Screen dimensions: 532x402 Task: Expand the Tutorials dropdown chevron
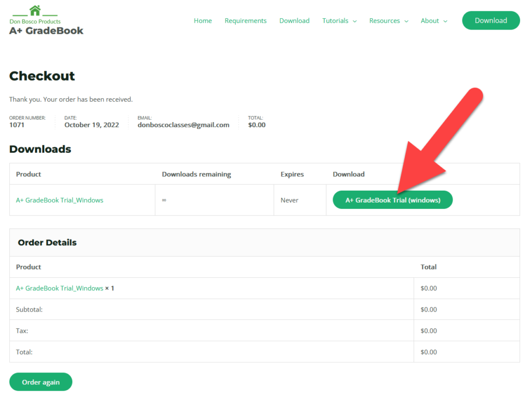355,21
